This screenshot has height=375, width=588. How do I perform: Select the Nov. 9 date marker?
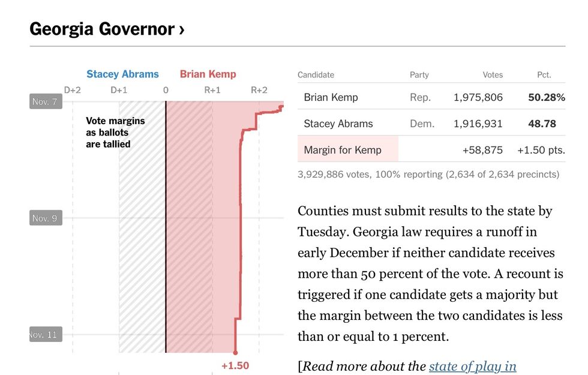[45, 218]
